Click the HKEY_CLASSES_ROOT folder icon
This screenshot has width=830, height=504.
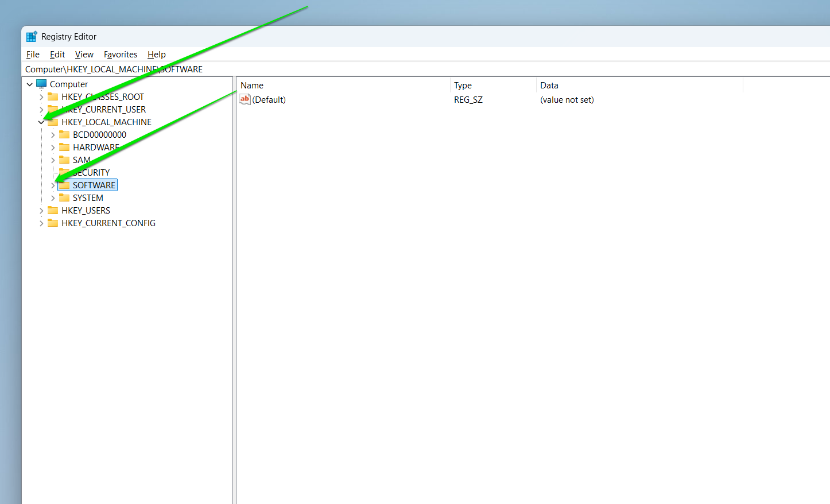pyautogui.click(x=53, y=96)
